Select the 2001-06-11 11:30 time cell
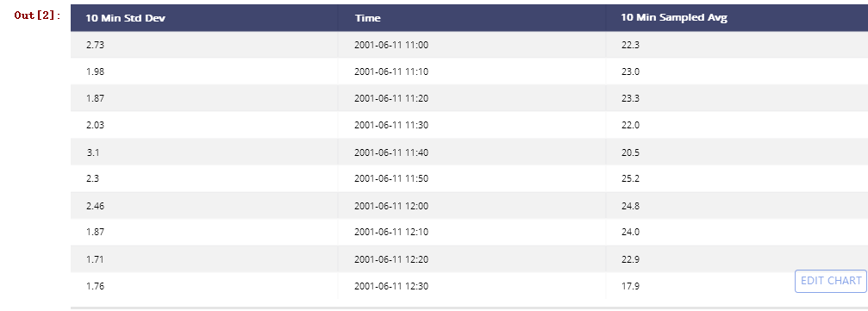 (x=390, y=125)
